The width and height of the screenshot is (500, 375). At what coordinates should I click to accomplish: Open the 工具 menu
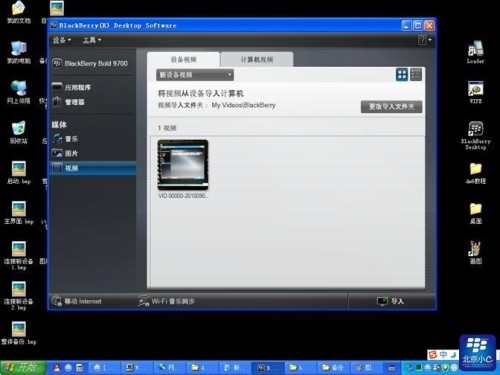point(92,40)
